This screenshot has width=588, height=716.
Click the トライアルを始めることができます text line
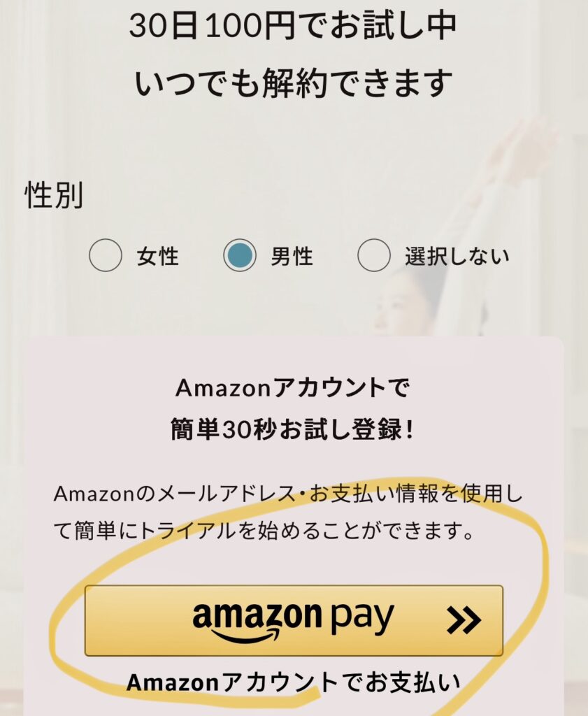coord(262,531)
